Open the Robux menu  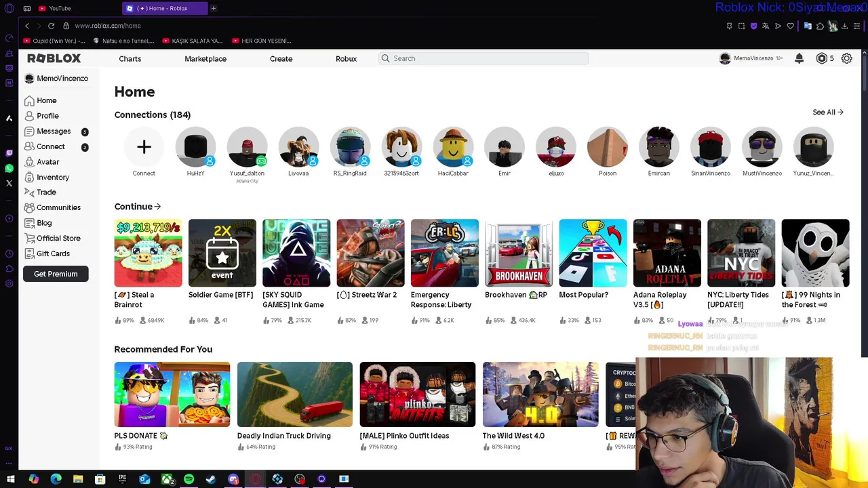pos(346,59)
